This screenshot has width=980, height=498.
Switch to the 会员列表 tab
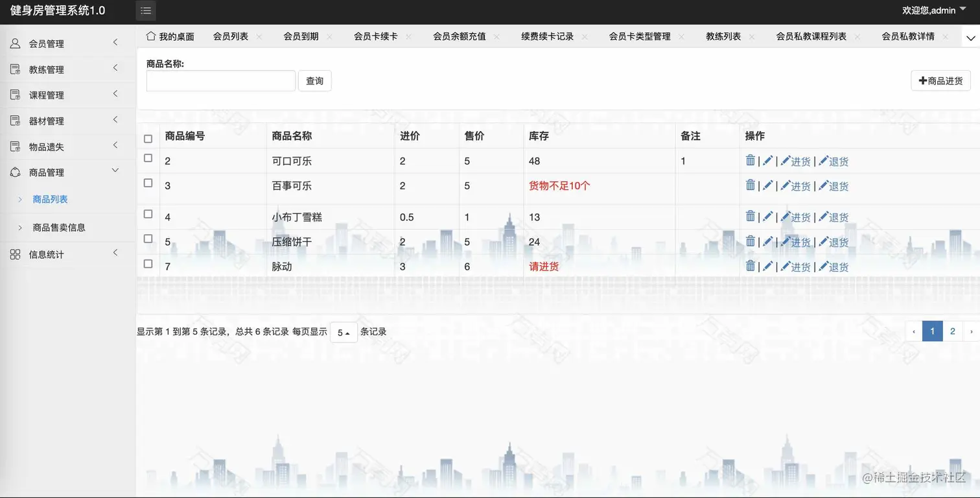[x=231, y=36]
